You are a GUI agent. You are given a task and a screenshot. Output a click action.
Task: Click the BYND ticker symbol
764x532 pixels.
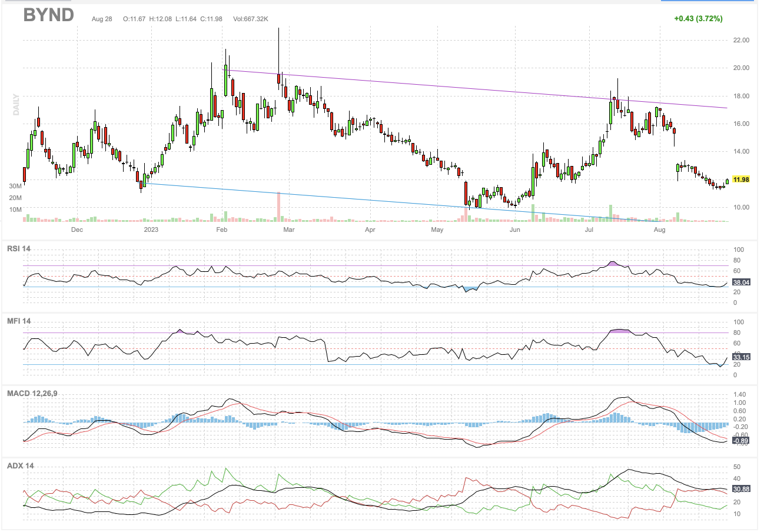[48, 15]
